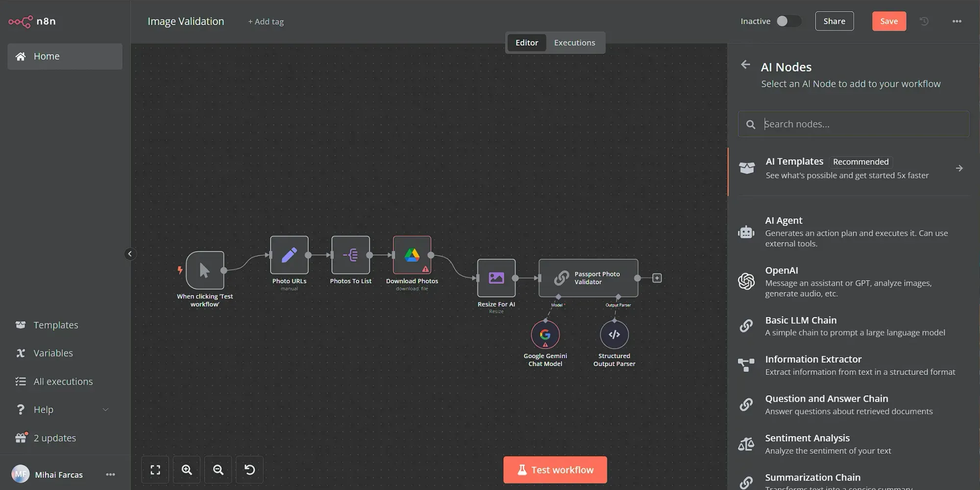Zoom in on the workflow canvas
Image resolution: width=980 pixels, height=490 pixels.
click(x=186, y=469)
